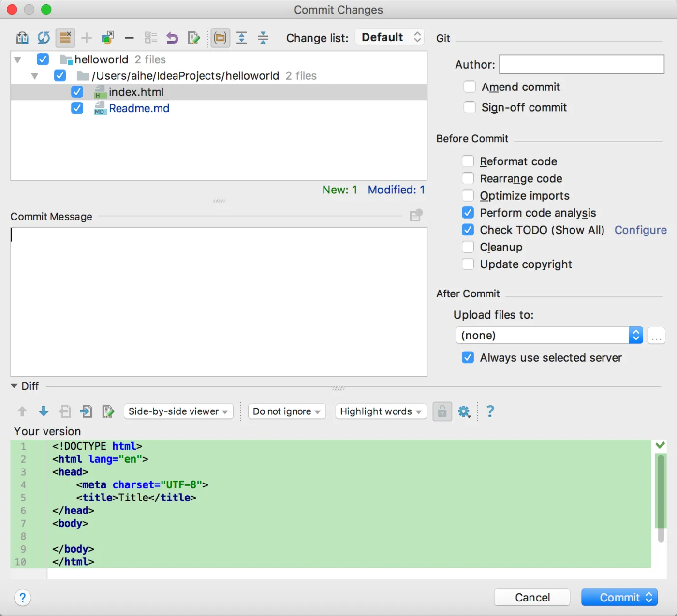Revert changes with the purple arrow icon
The height and width of the screenshot is (616, 677).
pos(172,38)
